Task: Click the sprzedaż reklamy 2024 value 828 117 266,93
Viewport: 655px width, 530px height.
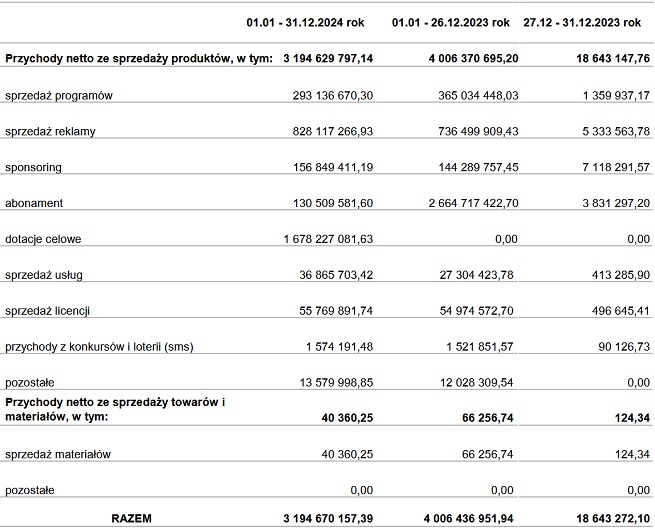Action: click(333, 132)
